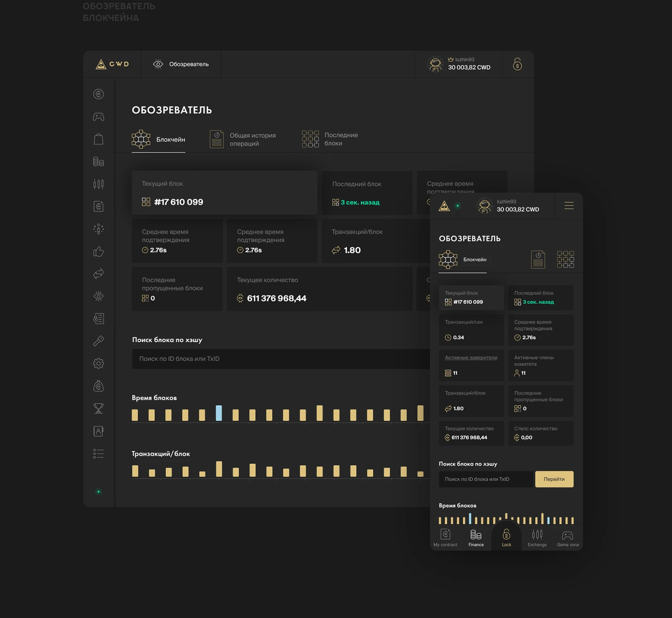The height and width of the screenshot is (618, 672).
Task: Tap Game zona in the bottom navigation
Action: [567, 538]
